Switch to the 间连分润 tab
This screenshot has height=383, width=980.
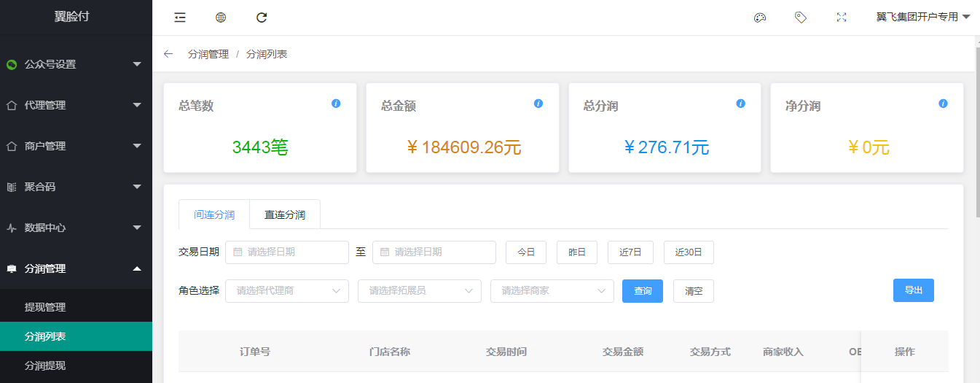tap(214, 214)
